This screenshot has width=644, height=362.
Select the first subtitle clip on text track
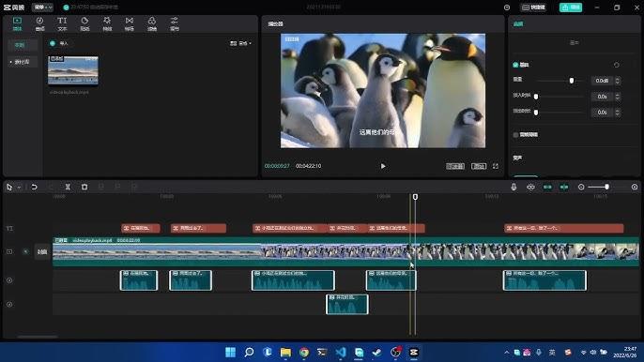[x=141, y=228]
